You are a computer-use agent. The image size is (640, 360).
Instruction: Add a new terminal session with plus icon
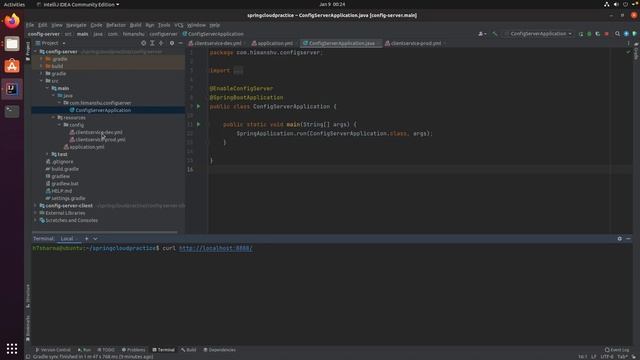(87, 239)
